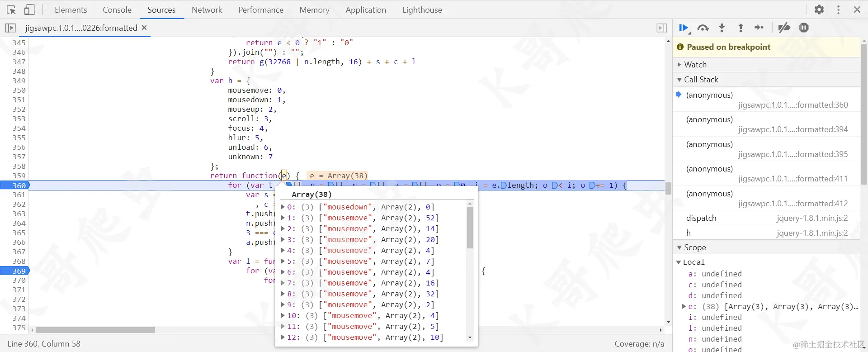Close the DevTools panel
The width and height of the screenshot is (868, 352).
(857, 10)
